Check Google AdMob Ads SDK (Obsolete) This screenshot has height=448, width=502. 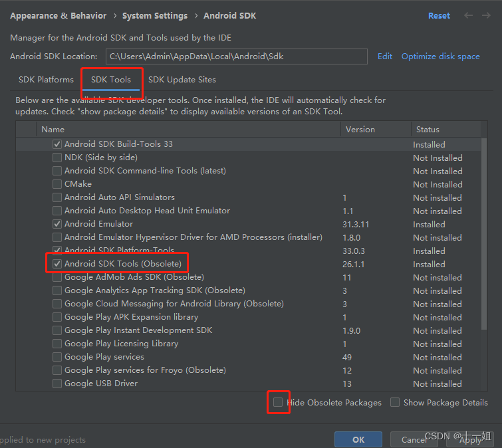(x=57, y=277)
